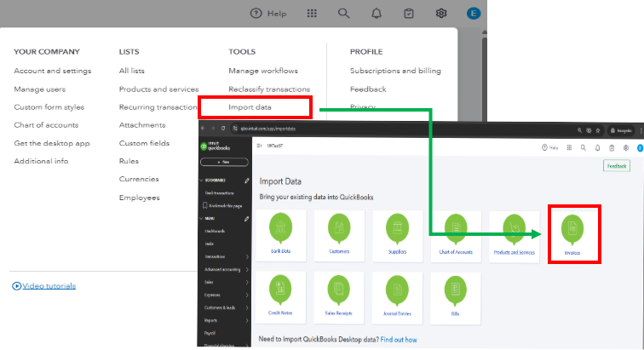Click the gear settings icon above the settings menu
The width and height of the screenshot is (644, 350).
pyautogui.click(x=441, y=14)
